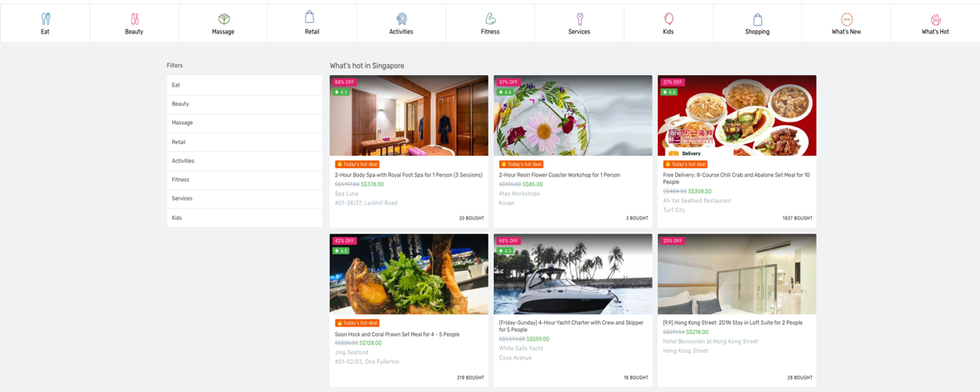Open the Eat category icon in top navigation

(x=45, y=19)
